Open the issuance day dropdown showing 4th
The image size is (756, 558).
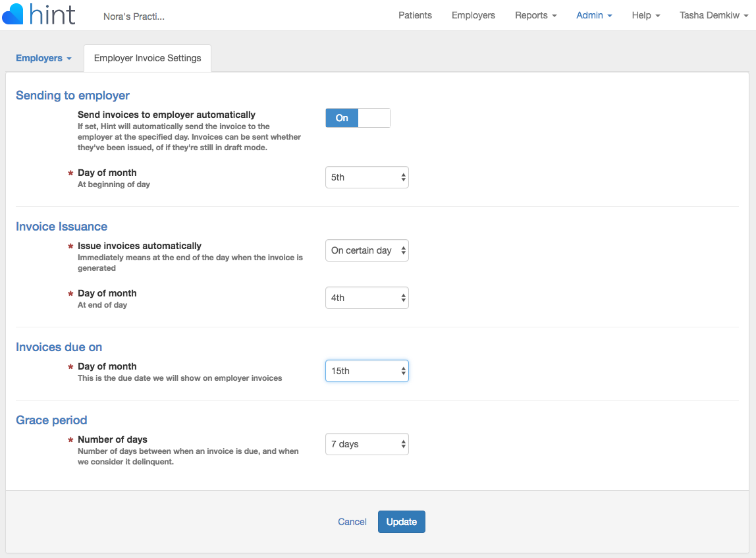coord(367,298)
